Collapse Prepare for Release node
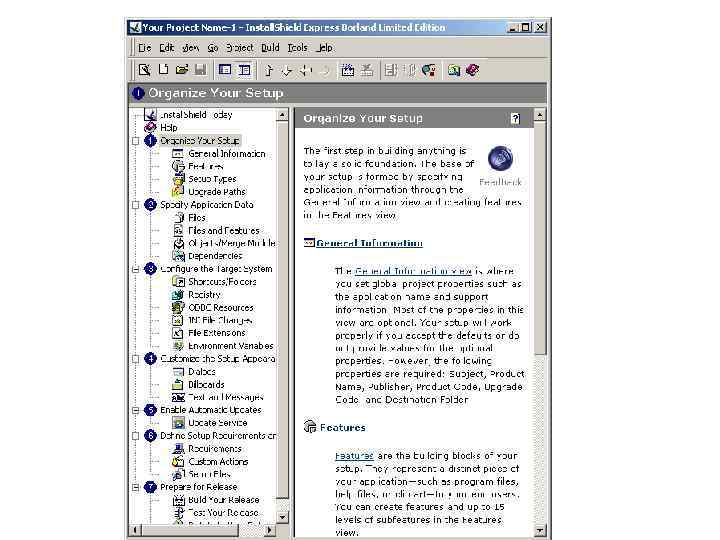 coord(135,487)
